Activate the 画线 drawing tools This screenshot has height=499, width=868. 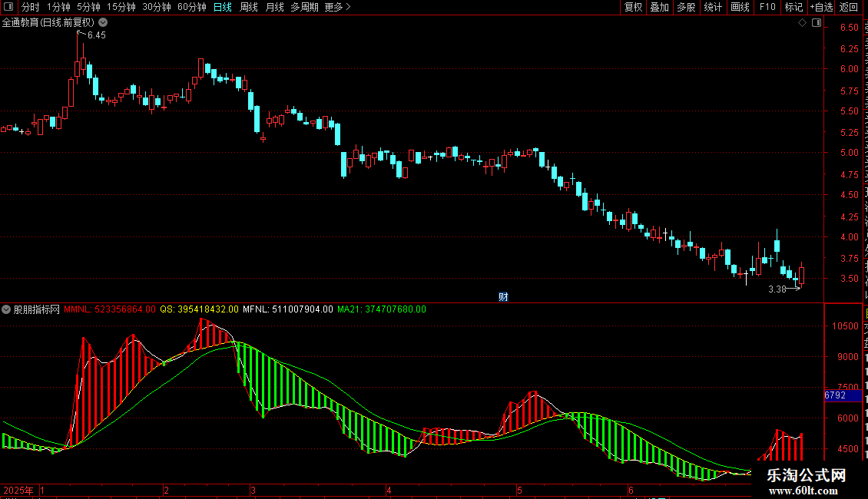tap(740, 7)
